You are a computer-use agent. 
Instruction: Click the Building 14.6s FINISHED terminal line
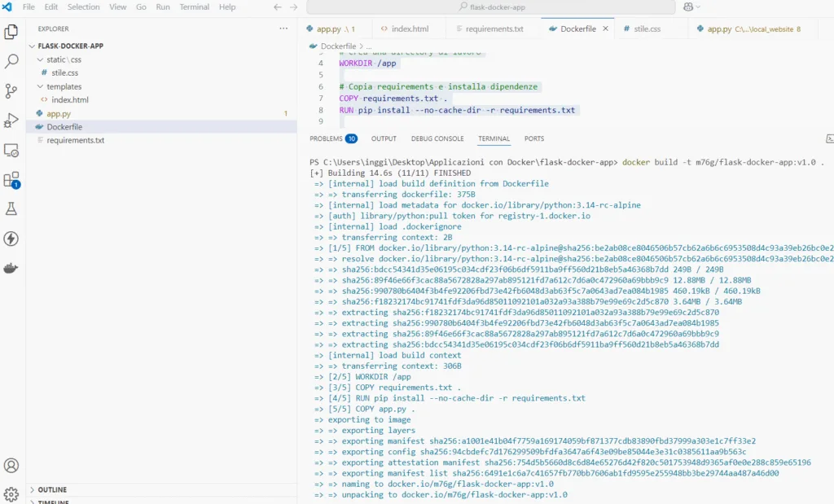click(390, 173)
